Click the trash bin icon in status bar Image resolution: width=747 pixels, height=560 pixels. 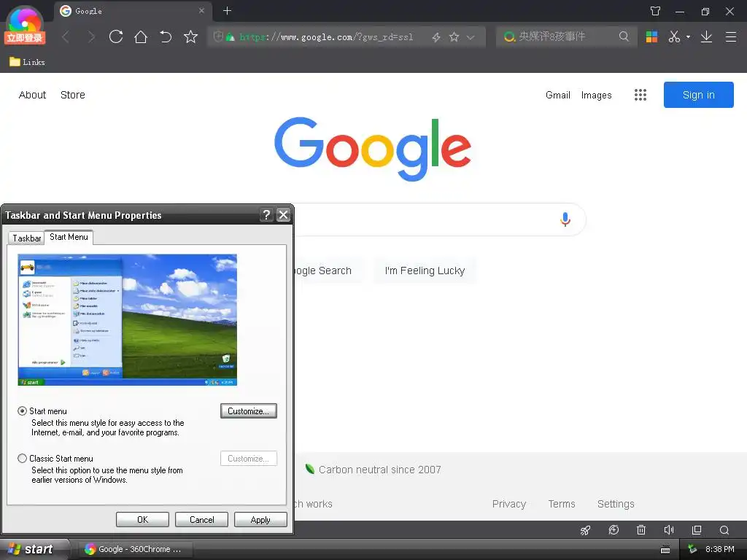tap(641, 529)
